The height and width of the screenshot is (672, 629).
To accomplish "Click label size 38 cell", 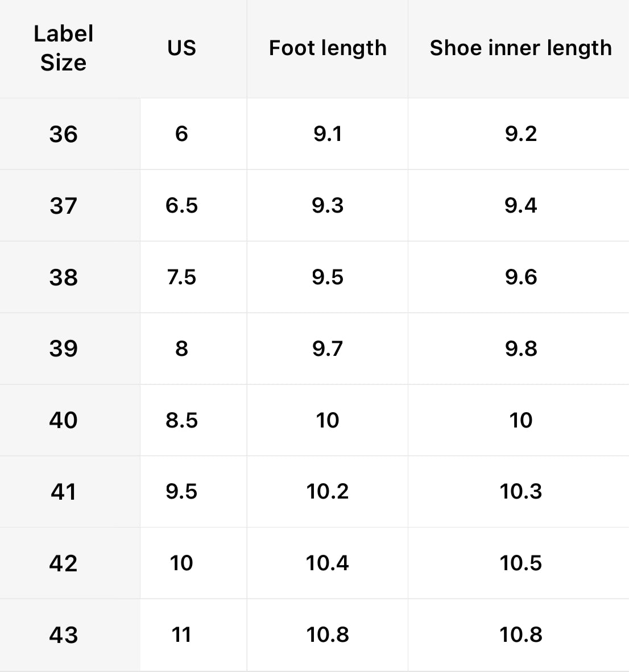I will (63, 277).
